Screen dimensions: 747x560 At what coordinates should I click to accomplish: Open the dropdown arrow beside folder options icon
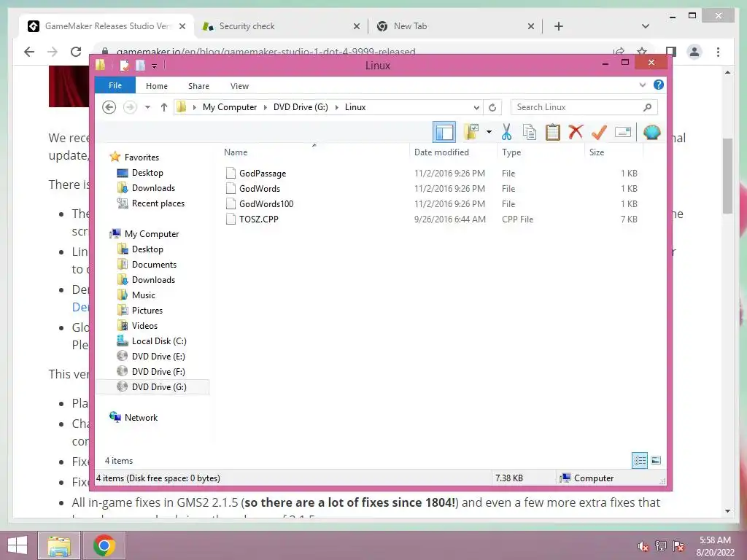489,132
